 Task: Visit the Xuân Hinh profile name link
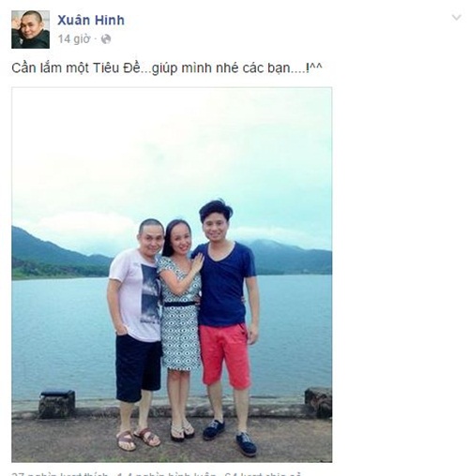91,21
